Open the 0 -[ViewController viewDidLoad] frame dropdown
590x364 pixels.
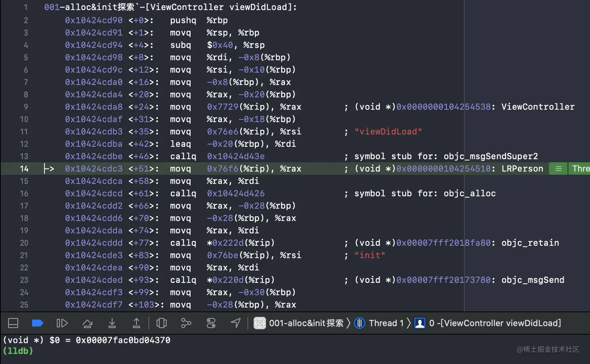495,323
